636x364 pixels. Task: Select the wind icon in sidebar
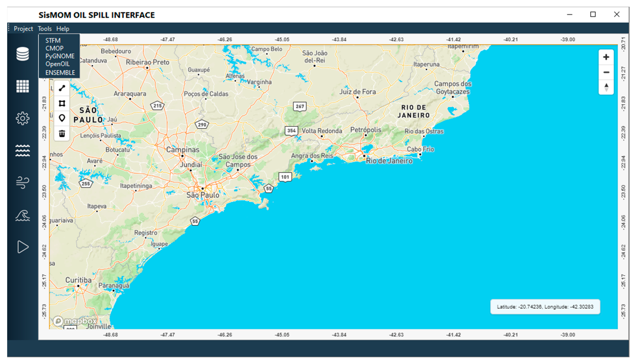[x=23, y=182]
